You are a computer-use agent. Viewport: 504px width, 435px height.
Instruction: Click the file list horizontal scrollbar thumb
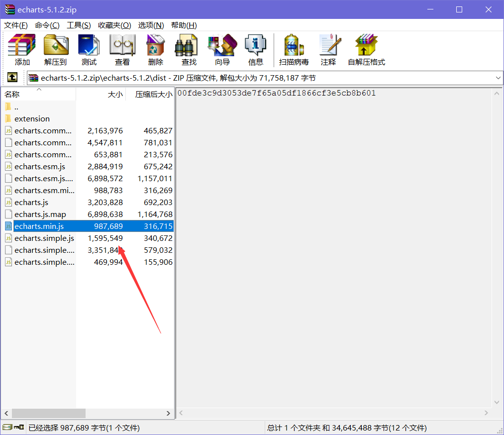[x=49, y=413]
